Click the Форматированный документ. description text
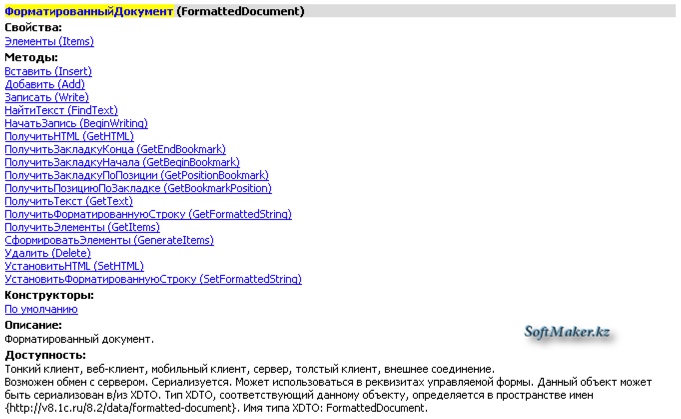The image size is (681, 419). [x=79, y=339]
